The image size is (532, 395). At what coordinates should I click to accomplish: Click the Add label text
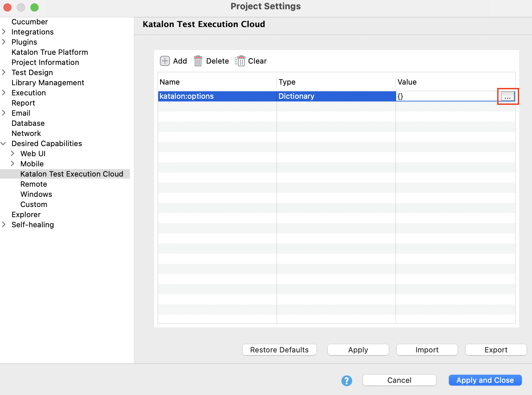pos(180,61)
